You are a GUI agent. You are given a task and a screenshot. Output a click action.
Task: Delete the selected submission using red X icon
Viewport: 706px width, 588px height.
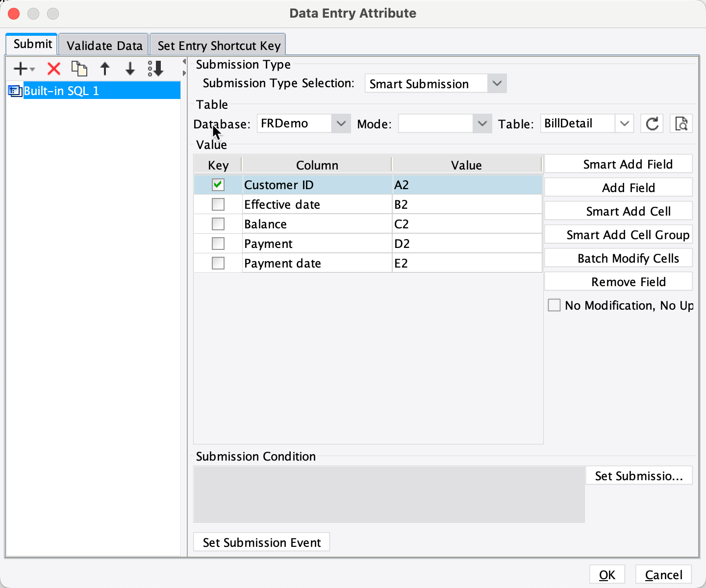(53, 69)
